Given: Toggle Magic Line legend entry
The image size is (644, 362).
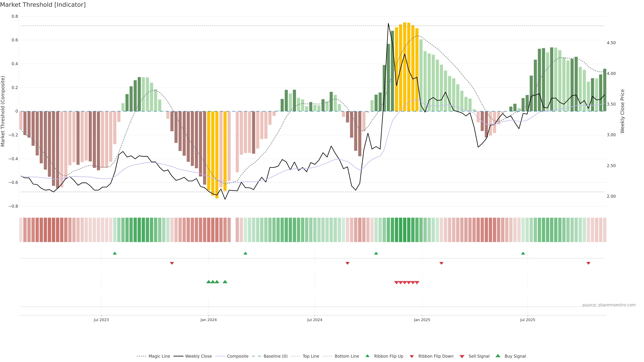Looking at the screenshot, I should [159, 356].
